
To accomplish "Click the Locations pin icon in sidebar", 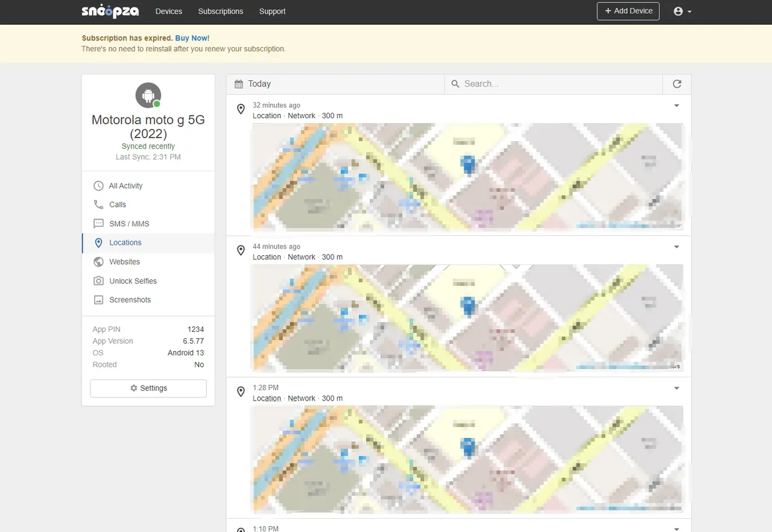I will point(98,242).
